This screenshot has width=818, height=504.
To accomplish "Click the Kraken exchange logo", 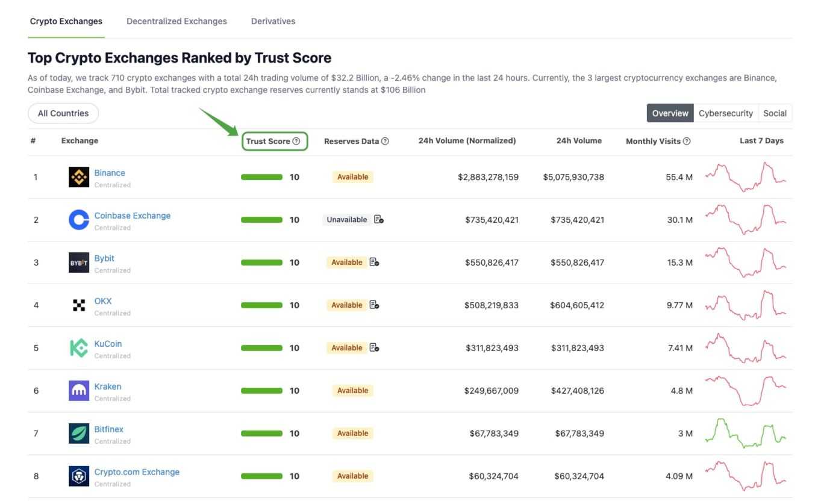I will click(x=78, y=391).
